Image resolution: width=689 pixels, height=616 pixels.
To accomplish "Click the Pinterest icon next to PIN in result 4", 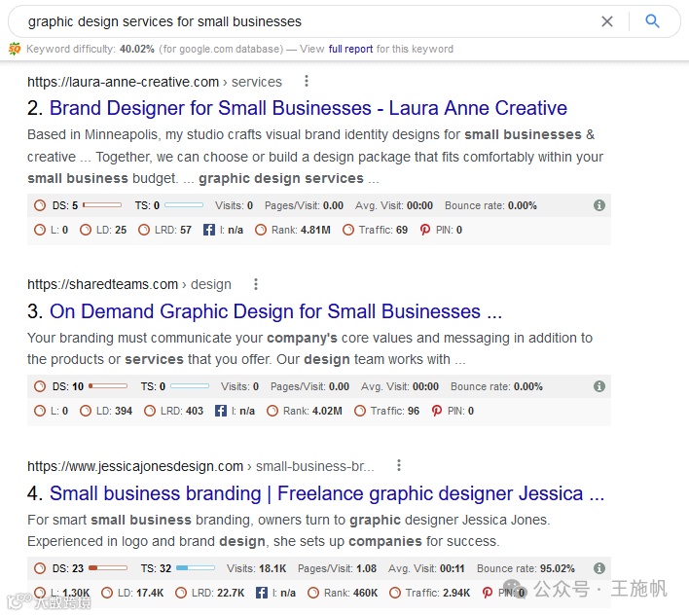I will click(488, 593).
